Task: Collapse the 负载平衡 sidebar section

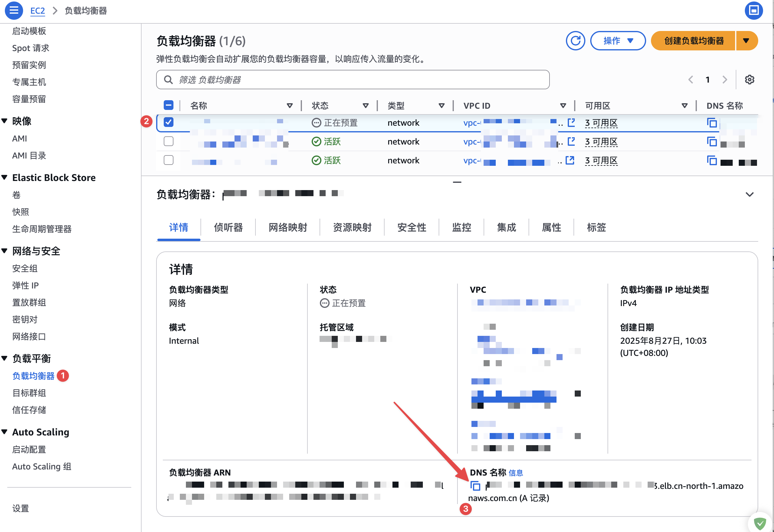Action: click(5, 358)
